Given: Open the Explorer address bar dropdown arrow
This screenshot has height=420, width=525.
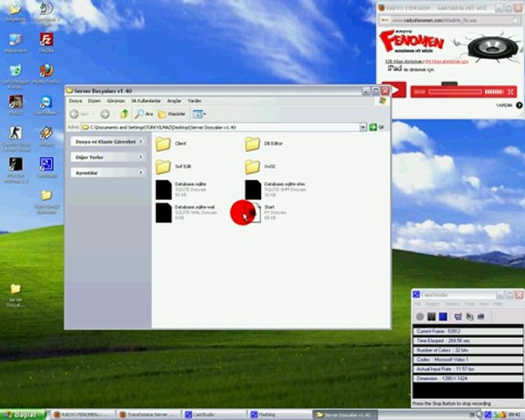Looking at the screenshot, I should click(363, 127).
